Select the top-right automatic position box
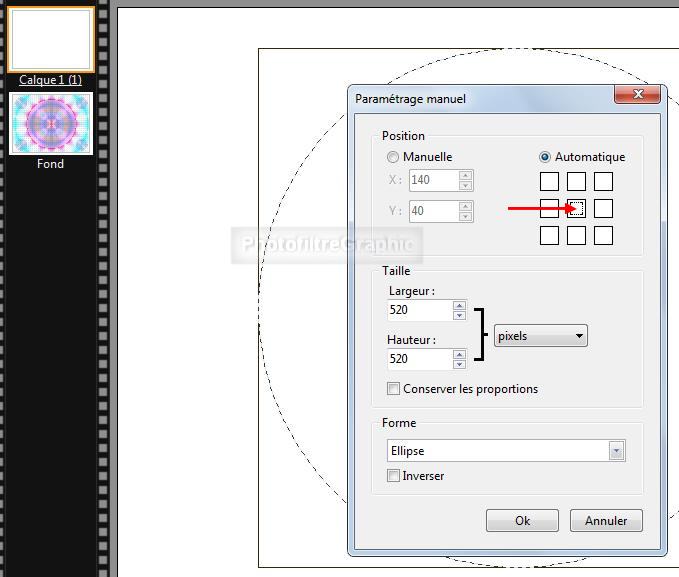 pos(603,182)
